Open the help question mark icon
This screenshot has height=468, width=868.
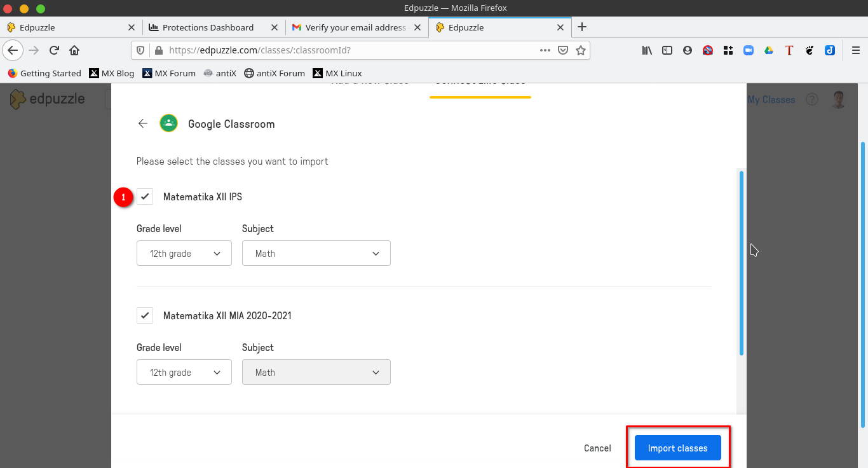(x=812, y=99)
